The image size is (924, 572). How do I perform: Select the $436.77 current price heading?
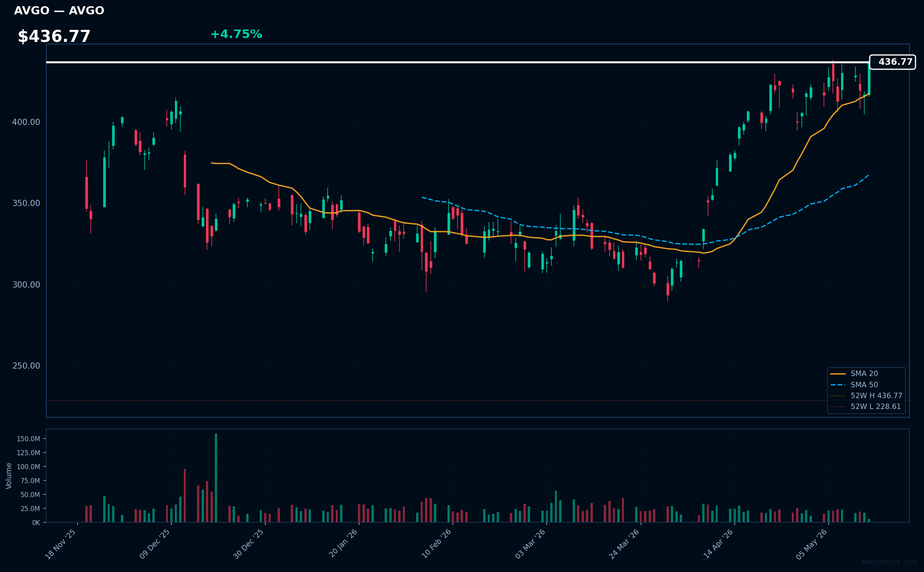click(54, 36)
